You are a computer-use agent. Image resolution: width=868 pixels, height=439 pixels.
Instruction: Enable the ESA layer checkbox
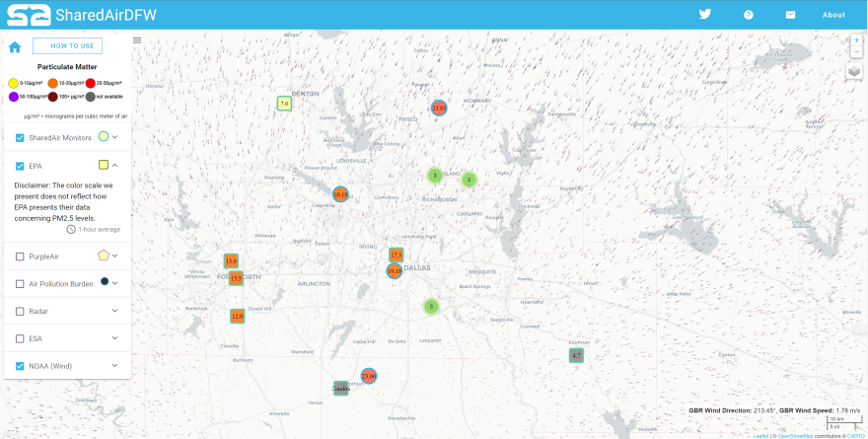click(20, 338)
